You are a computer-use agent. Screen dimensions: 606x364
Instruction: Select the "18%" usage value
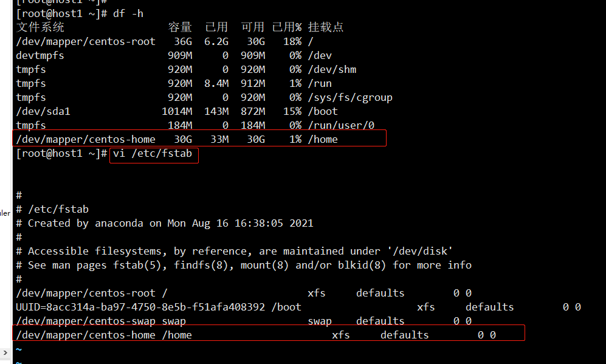point(292,41)
